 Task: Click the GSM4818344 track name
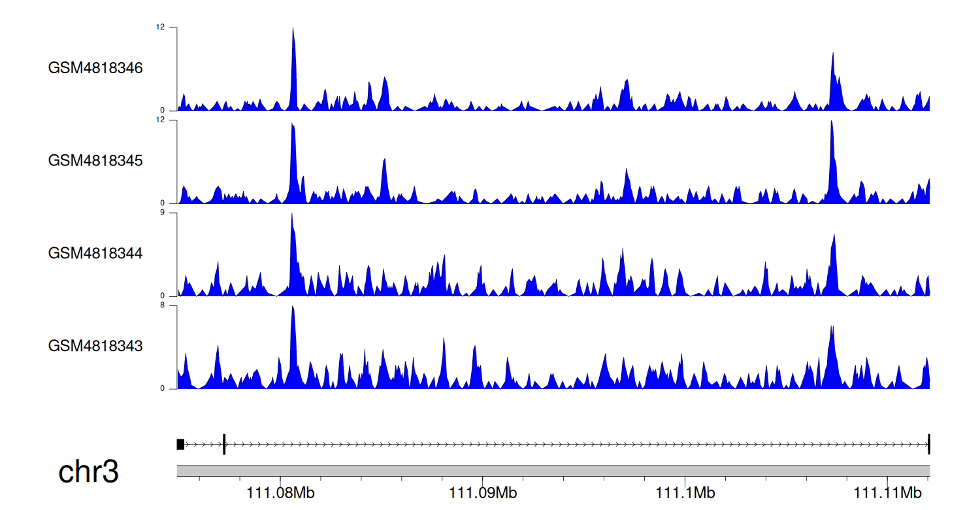pyautogui.click(x=95, y=253)
